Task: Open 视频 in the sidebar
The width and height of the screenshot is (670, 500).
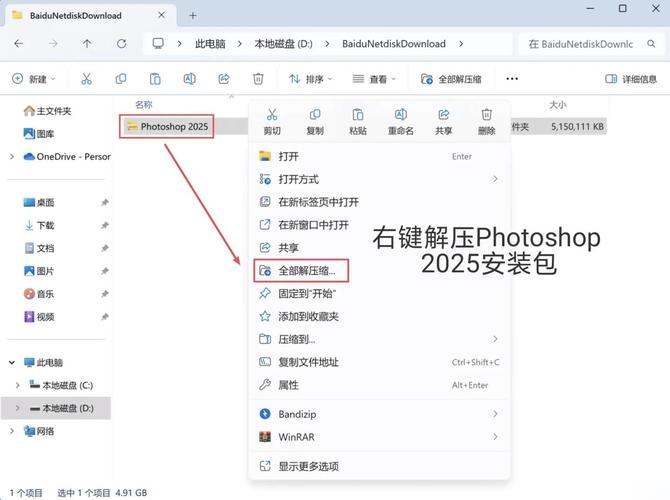Action: (x=39, y=317)
